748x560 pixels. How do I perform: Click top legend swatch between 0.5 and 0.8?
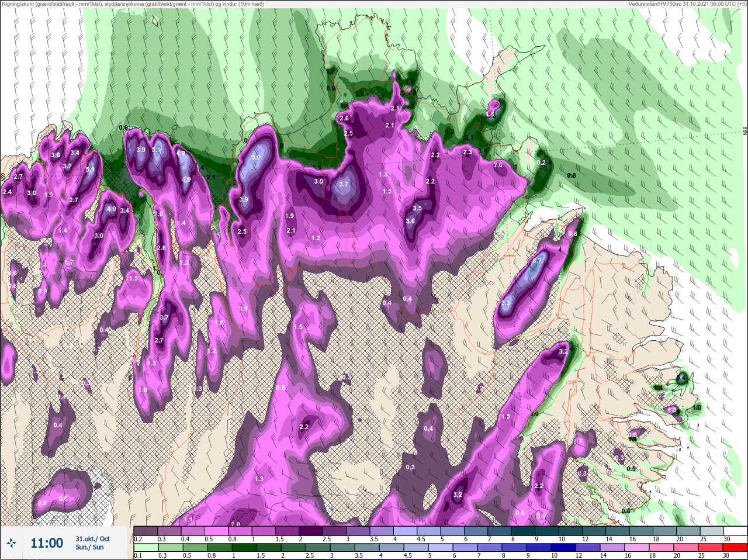click(217, 531)
